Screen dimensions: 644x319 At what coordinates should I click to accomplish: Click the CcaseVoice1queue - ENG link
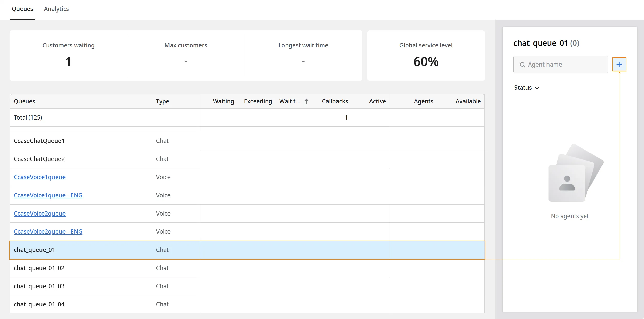[x=48, y=195]
